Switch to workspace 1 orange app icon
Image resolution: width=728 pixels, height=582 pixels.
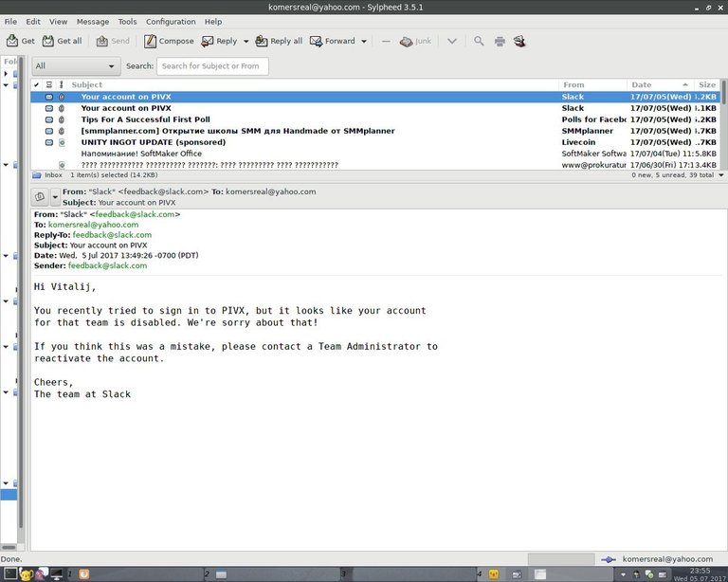(84, 574)
